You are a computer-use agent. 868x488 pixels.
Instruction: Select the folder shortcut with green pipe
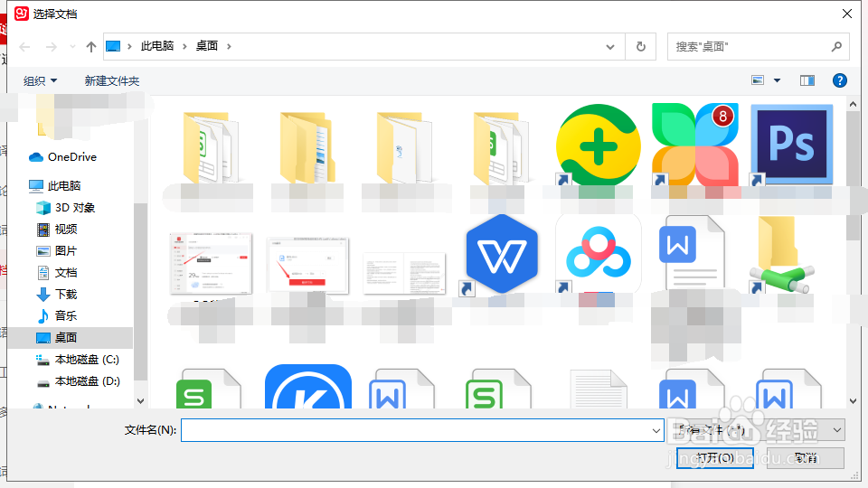[x=781, y=255]
